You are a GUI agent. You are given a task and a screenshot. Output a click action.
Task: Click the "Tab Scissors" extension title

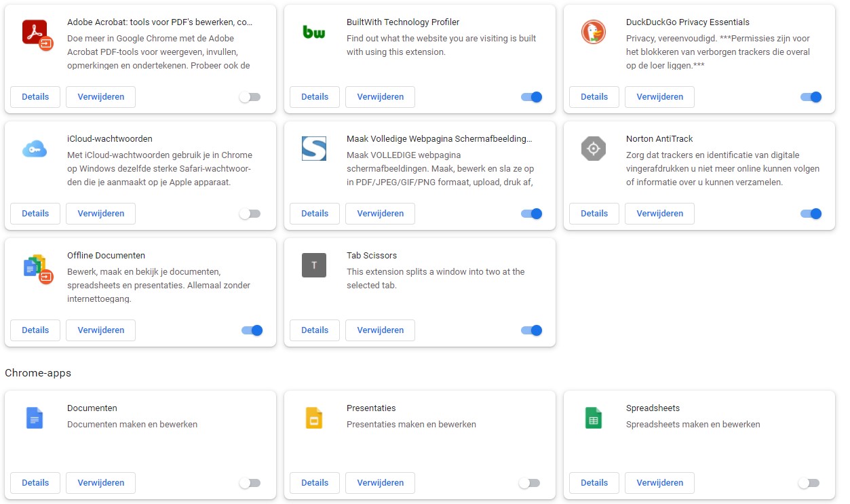coord(372,256)
